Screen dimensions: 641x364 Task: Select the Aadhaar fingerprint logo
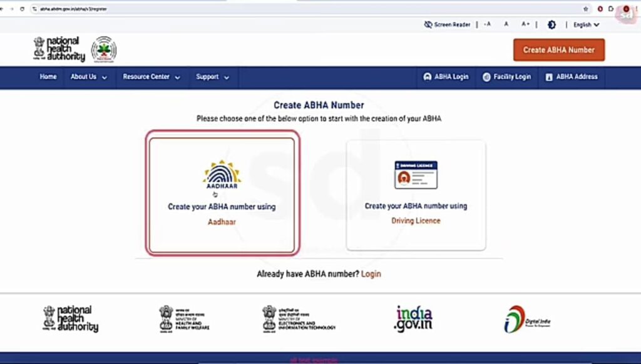(222, 174)
